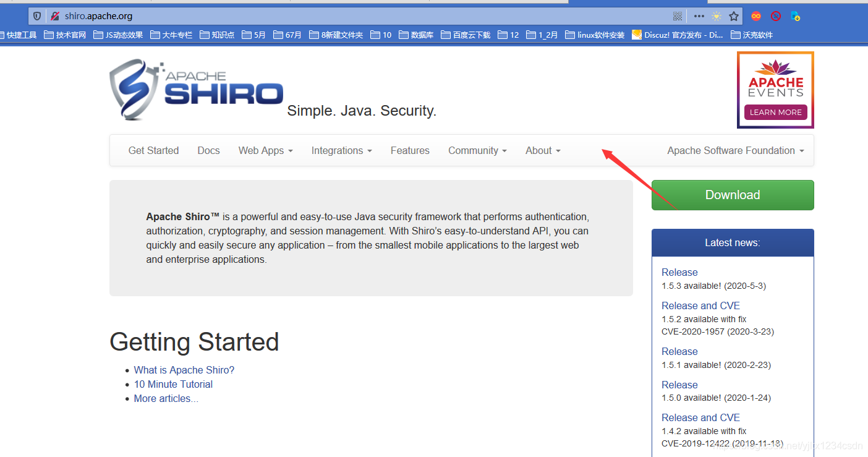Open the Discuz! 官方发布 bookmark
The image size is (868, 457).
677,35
